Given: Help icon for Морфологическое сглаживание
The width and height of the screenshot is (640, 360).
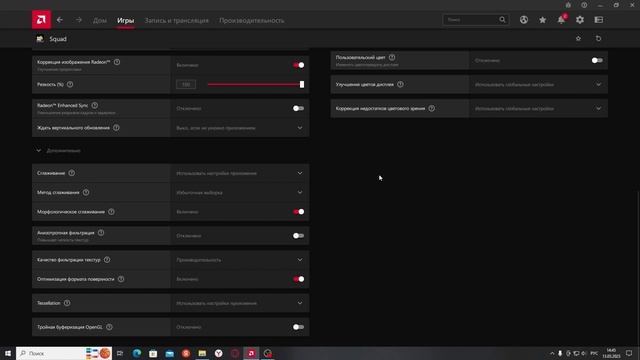Looking at the screenshot, I should coord(111,212).
